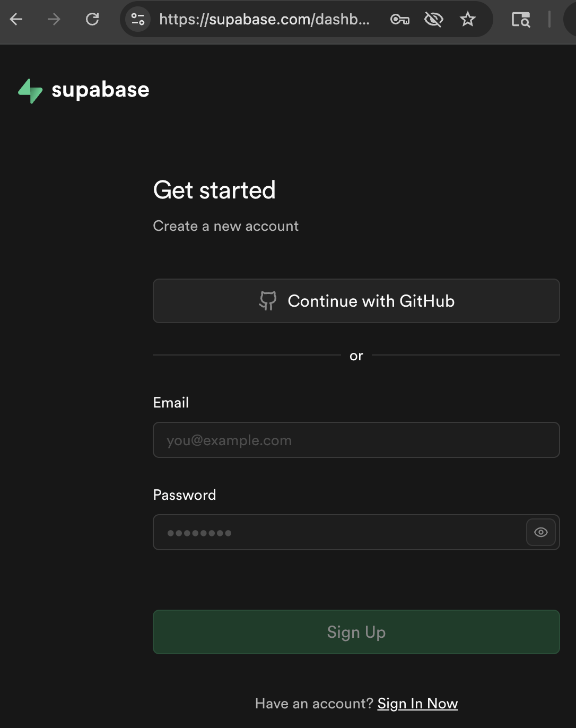Screen dimensions: 576x728
Task: Select the Continue with GitHub button
Action: click(x=356, y=301)
